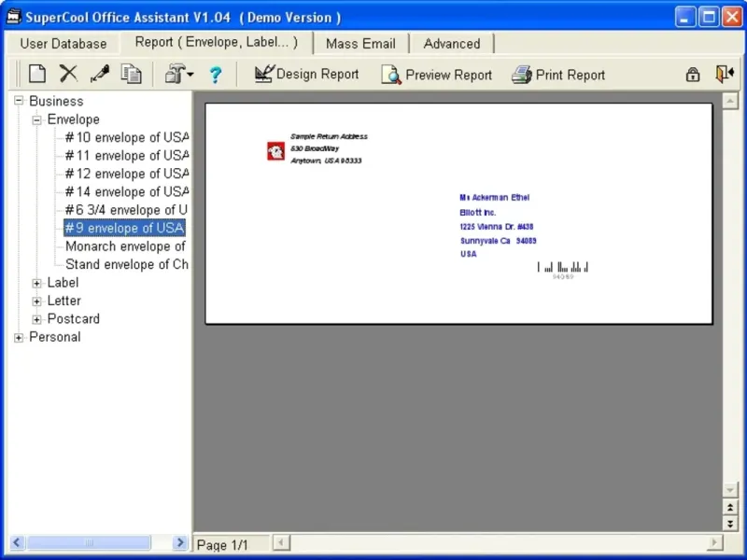Select #6 3/4 envelope item
This screenshot has height=560, width=747.
126,210
